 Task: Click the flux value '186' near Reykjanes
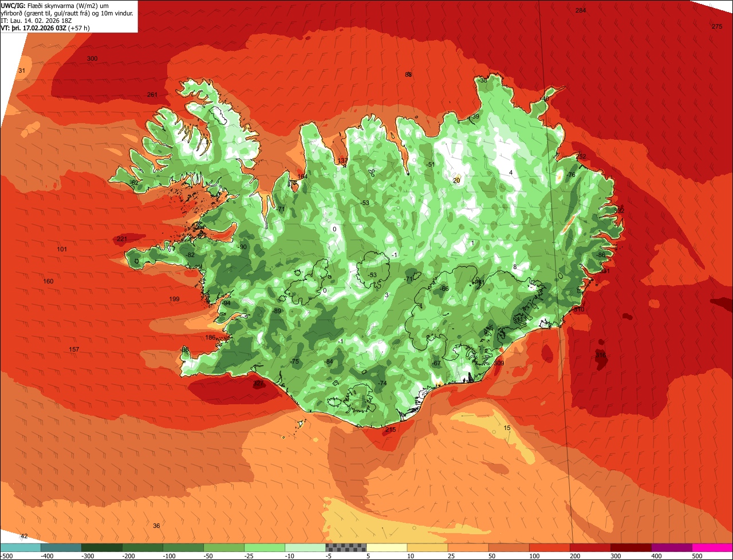(x=211, y=337)
